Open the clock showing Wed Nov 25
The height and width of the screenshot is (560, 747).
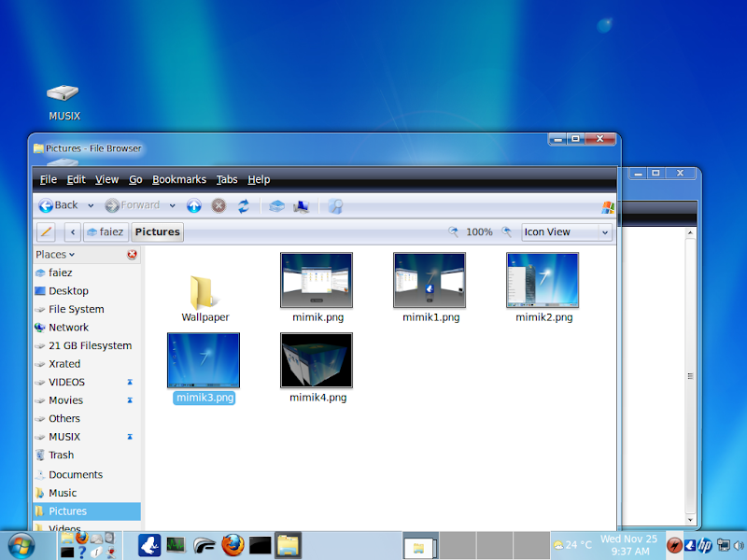(628, 545)
